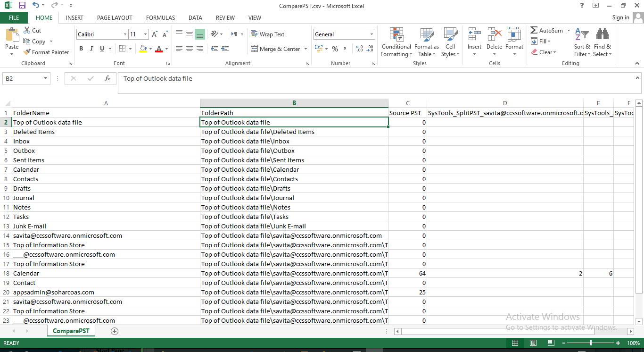Click Sign in link

pos(620,17)
